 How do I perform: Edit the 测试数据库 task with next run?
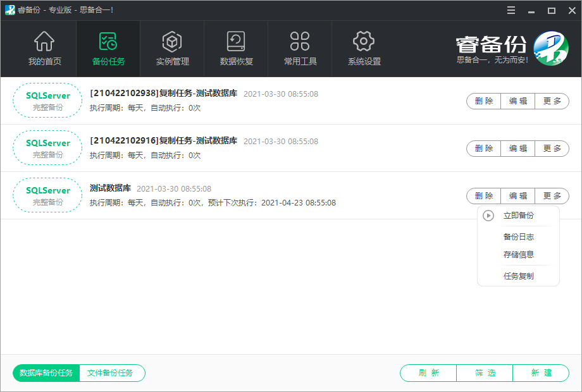pyautogui.click(x=517, y=196)
